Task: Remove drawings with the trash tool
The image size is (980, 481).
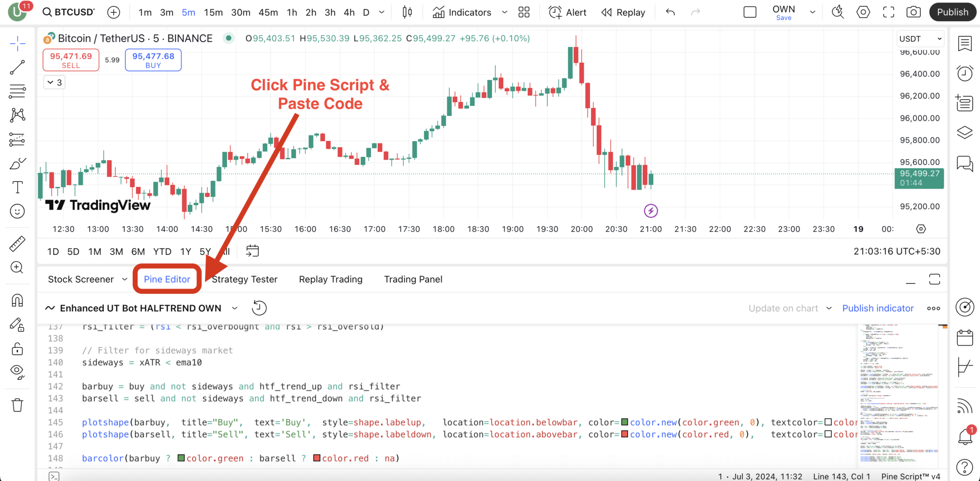Action: [x=18, y=404]
